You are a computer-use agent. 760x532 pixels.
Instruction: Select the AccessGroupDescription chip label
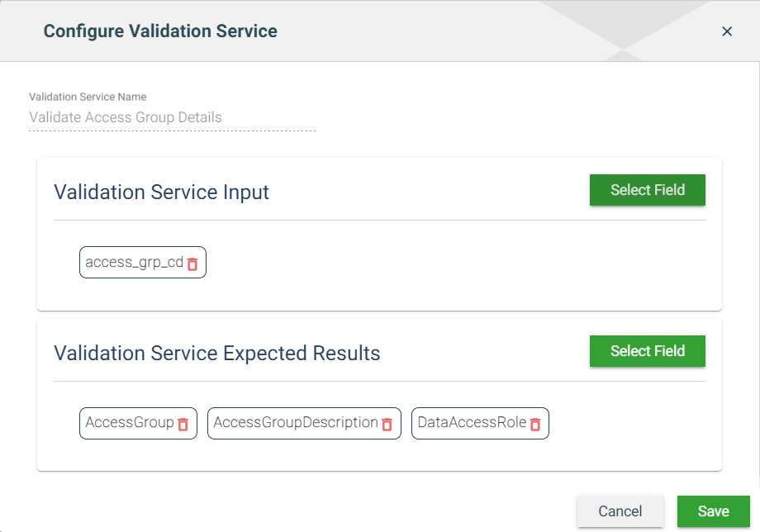coord(295,423)
